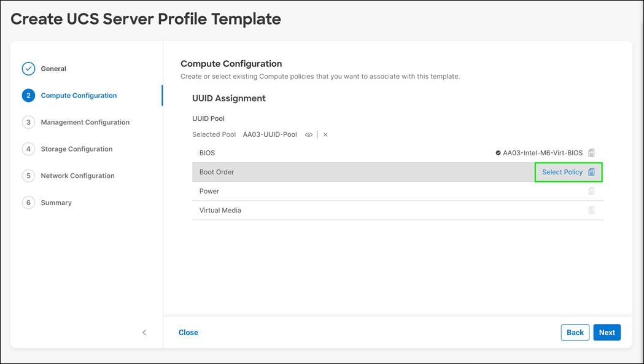Click the step 5 circle for Network Configuration
Image resolution: width=644 pixels, height=364 pixels.
point(28,176)
